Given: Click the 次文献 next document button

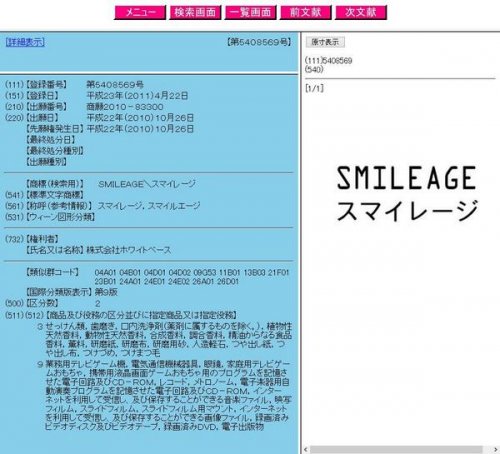Looking at the screenshot, I should [x=361, y=13].
